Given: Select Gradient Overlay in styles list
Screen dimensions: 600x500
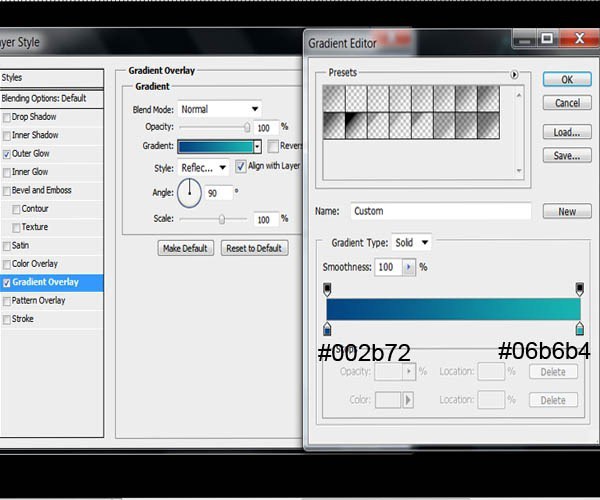Looking at the screenshot, I should click(50, 282).
